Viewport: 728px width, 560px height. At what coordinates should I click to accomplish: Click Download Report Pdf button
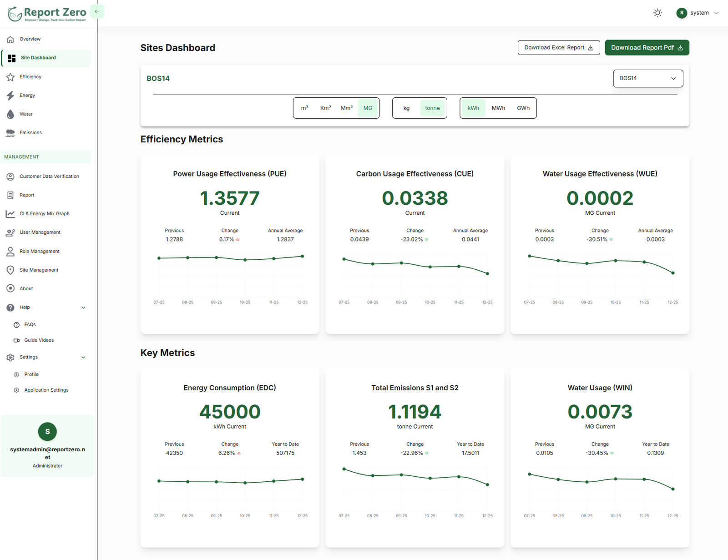point(647,48)
